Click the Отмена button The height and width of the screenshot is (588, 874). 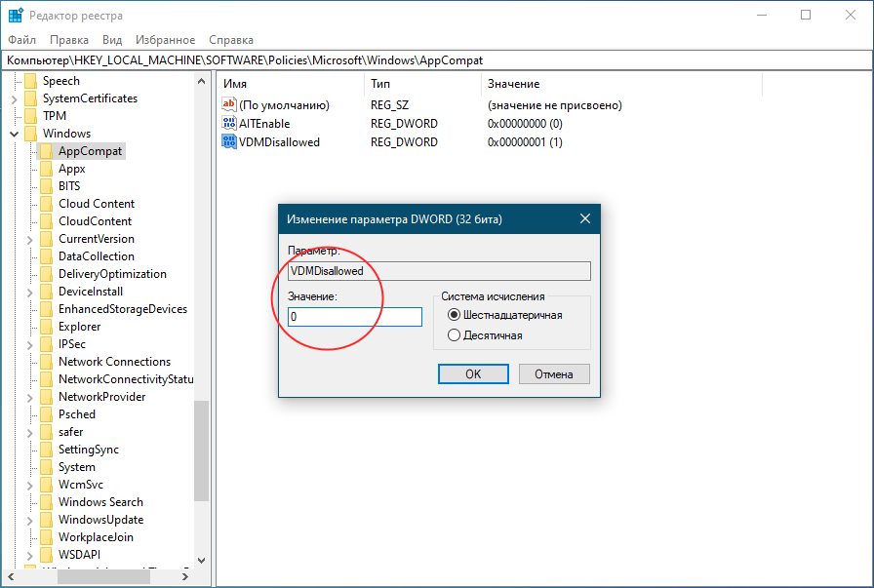pyautogui.click(x=554, y=374)
